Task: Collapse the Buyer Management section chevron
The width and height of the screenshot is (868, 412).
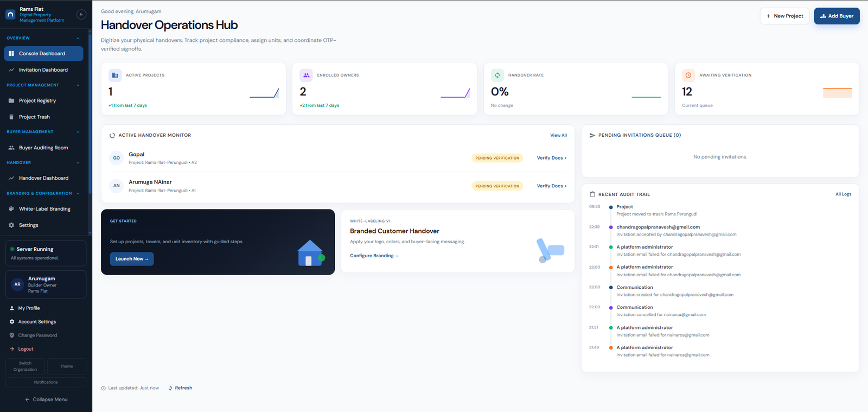Action: pos(78,132)
